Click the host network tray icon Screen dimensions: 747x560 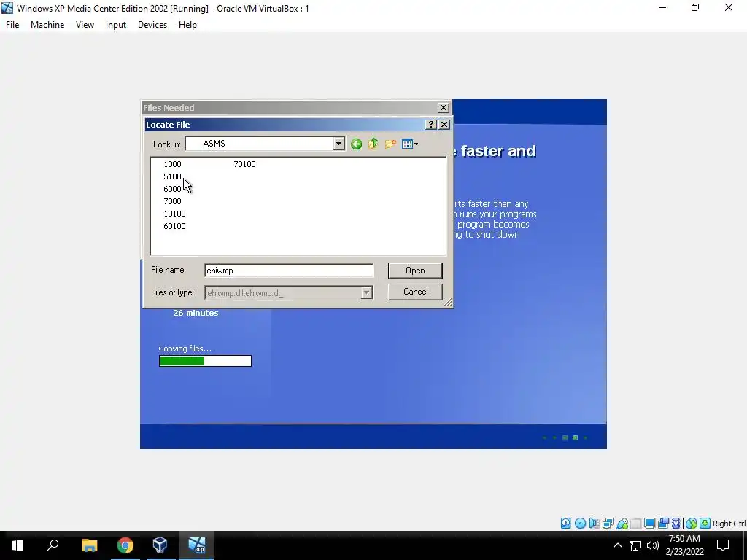[635, 545]
